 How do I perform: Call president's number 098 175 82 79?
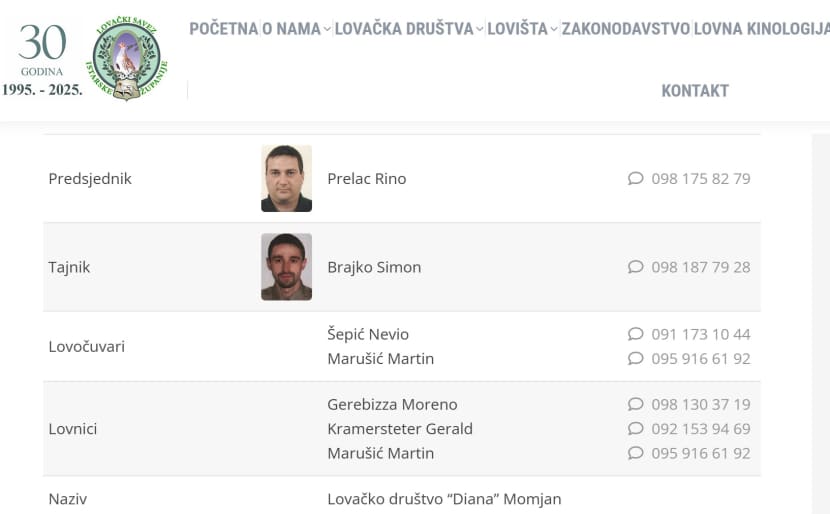[700, 179]
